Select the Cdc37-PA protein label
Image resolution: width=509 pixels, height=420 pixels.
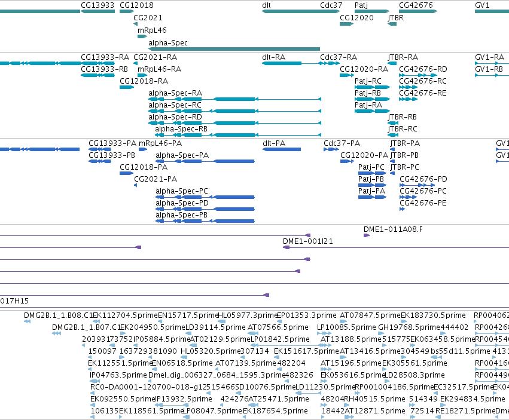(342, 143)
